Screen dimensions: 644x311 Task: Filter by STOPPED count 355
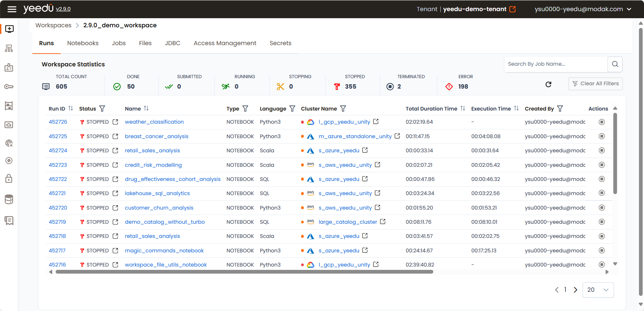coord(351,87)
